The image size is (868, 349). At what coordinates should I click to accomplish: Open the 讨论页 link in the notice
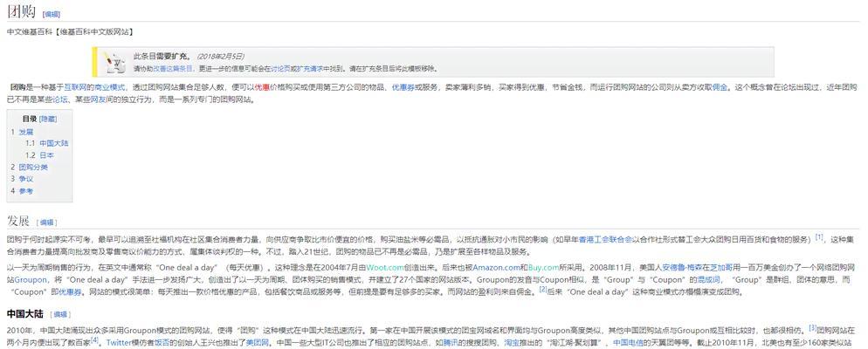280,69
